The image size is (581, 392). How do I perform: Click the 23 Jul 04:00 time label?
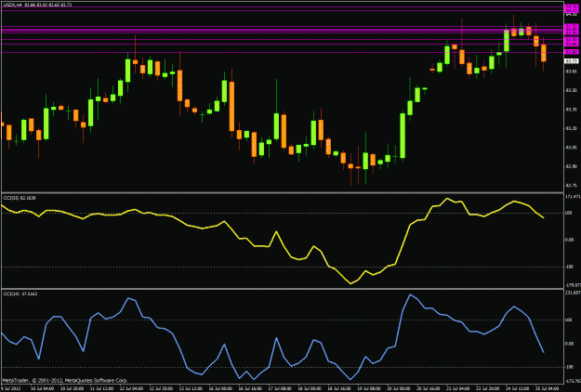pyautogui.click(x=458, y=388)
